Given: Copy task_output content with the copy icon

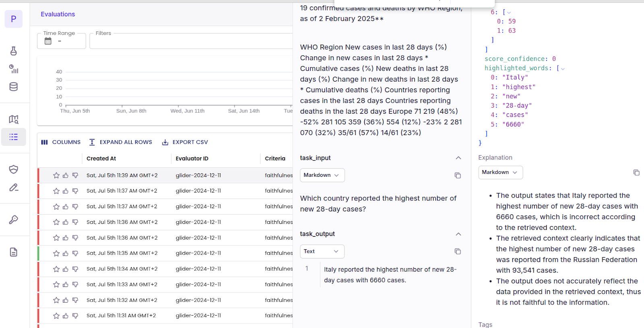Looking at the screenshot, I should [x=458, y=251].
